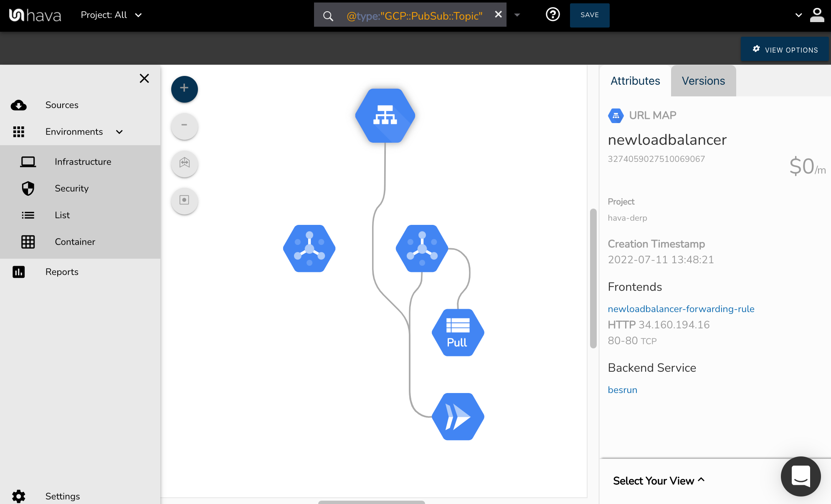The image size is (831, 504).
Task: Open the Settings gear in the sidebar
Action: pos(19,496)
